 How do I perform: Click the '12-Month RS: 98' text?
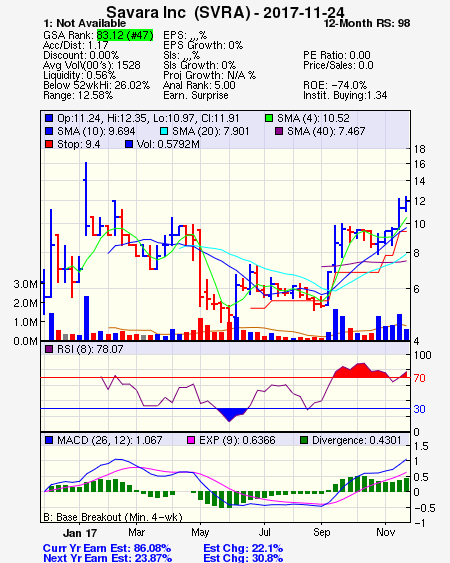367,23
